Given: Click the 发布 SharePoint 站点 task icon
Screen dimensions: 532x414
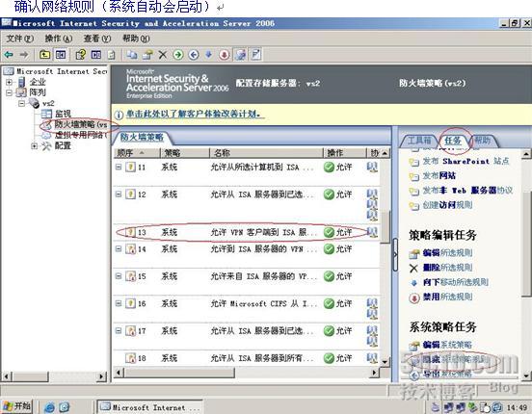Looking at the screenshot, I should 413,162.
